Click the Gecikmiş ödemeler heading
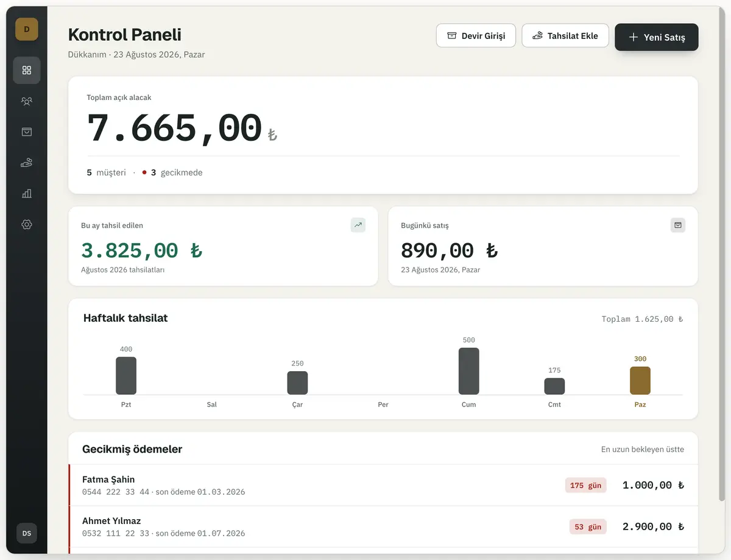The width and height of the screenshot is (731, 560). pos(132,449)
